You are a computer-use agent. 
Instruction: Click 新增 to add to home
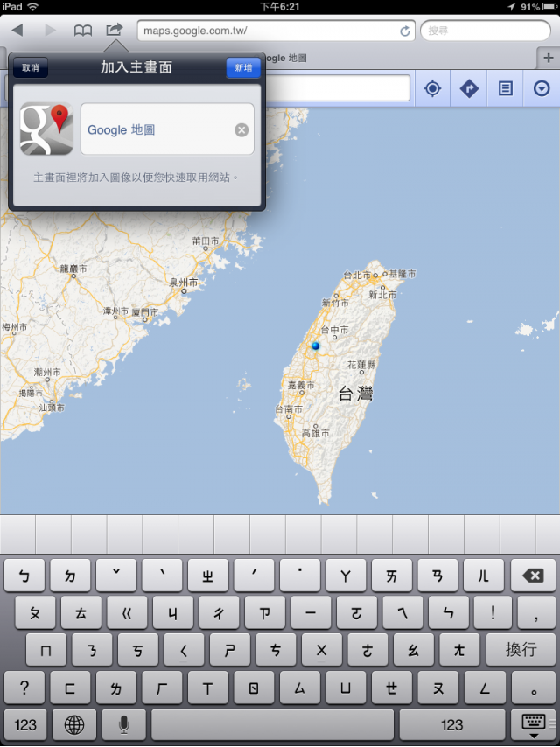click(x=243, y=67)
